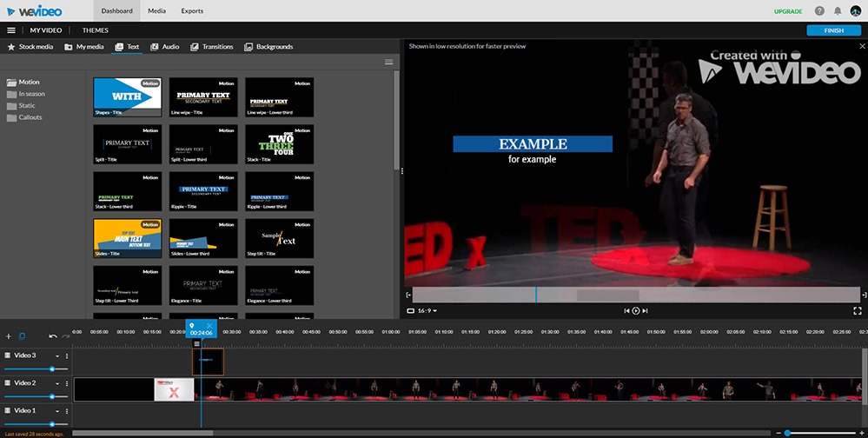Select the Stack - Title text template
Screen dimensions: 868x438
point(280,144)
